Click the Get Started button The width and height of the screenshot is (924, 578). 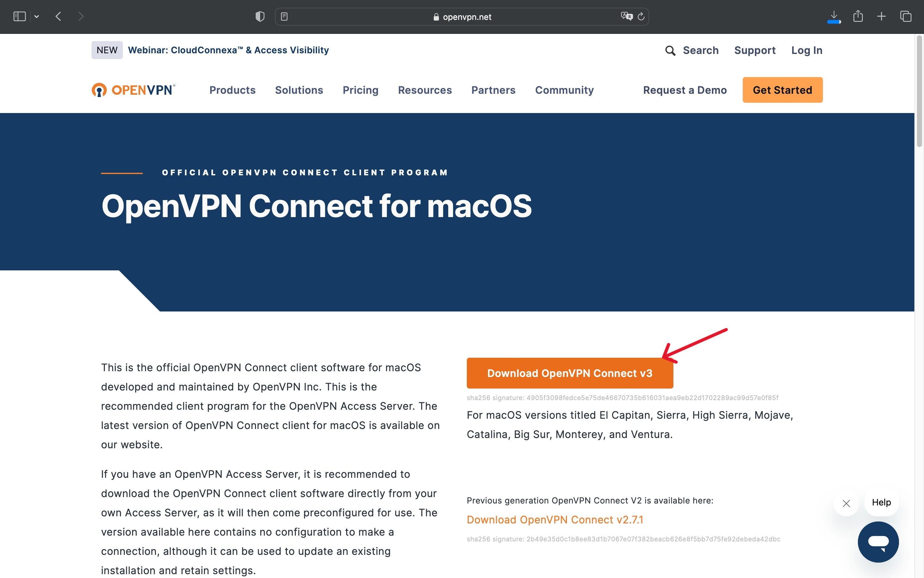pos(782,90)
